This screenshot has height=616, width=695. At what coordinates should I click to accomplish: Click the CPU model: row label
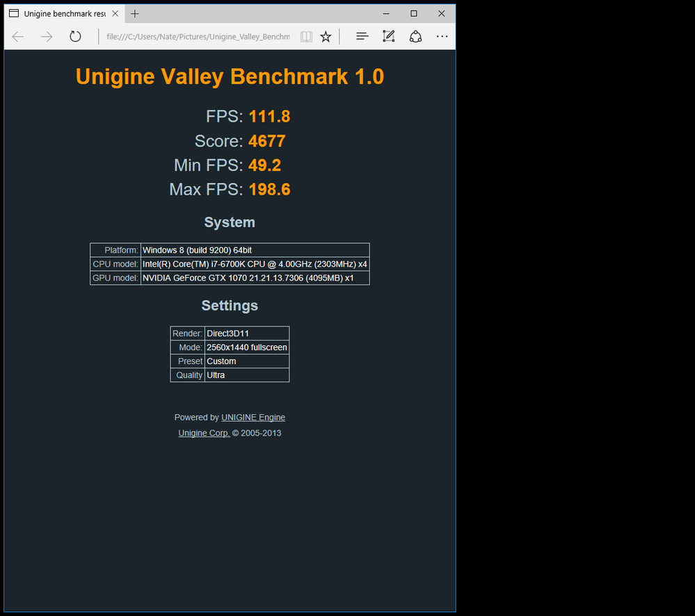(115, 264)
